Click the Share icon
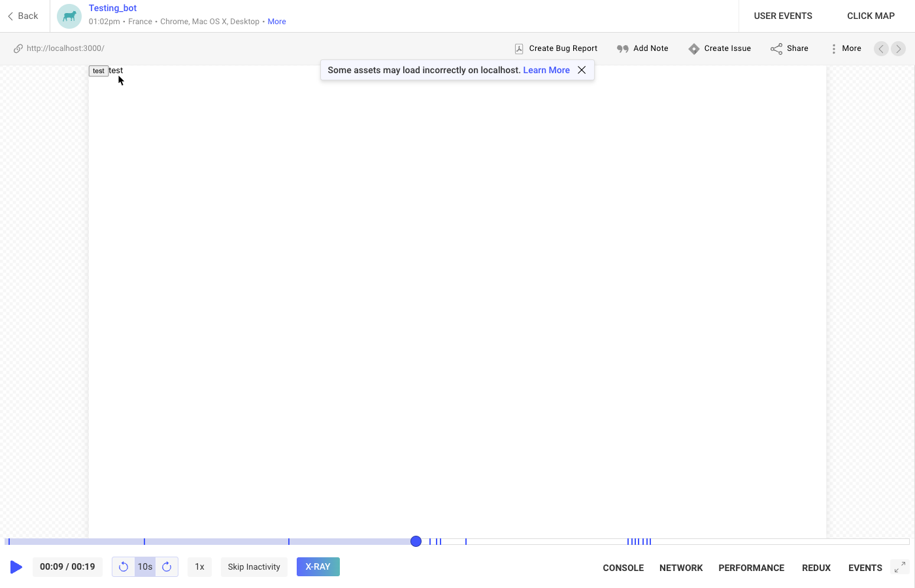The width and height of the screenshot is (915, 588). click(x=776, y=49)
